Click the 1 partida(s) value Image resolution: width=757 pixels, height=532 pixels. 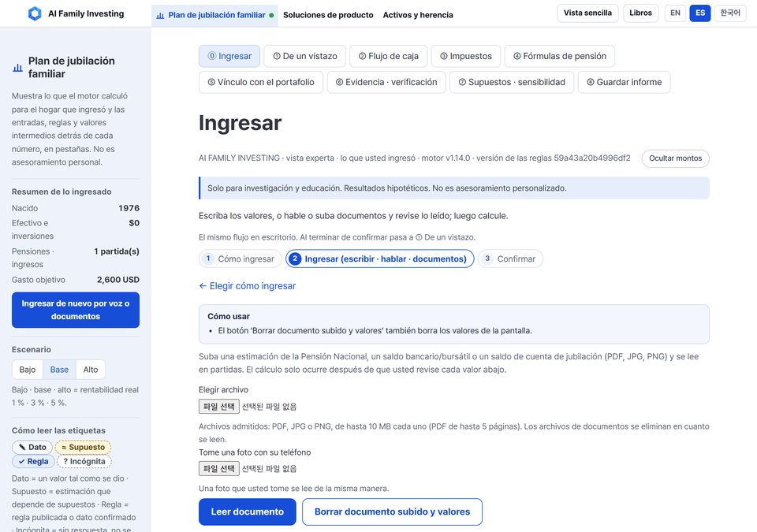pyautogui.click(x=117, y=251)
